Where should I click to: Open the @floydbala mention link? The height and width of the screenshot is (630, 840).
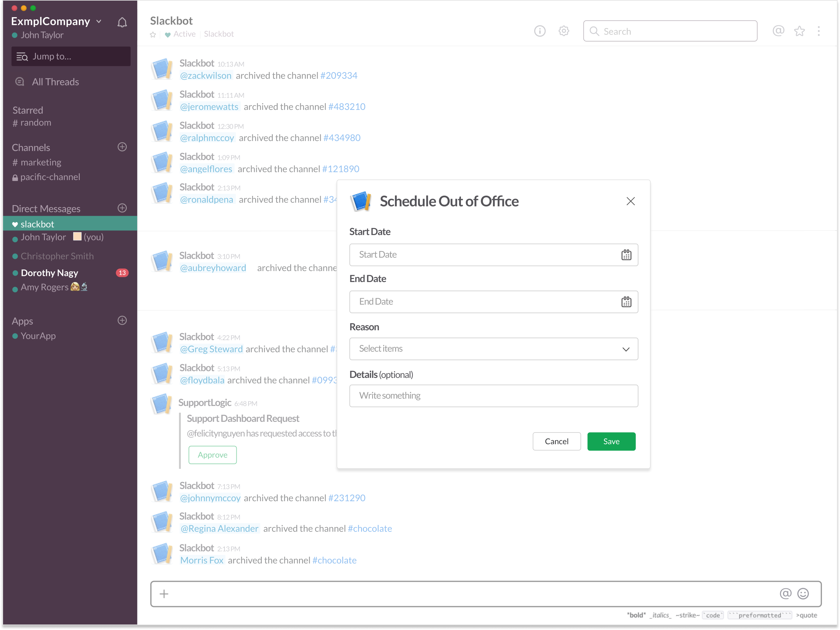point(202,380)
